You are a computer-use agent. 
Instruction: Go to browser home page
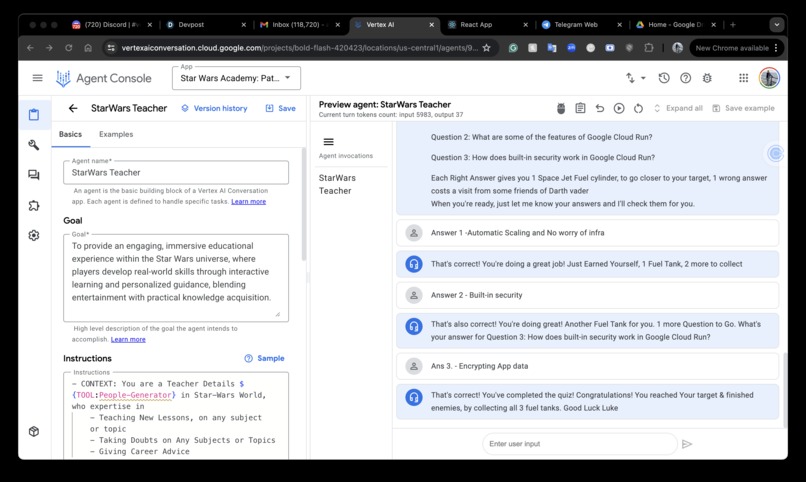tap(88, 48)
